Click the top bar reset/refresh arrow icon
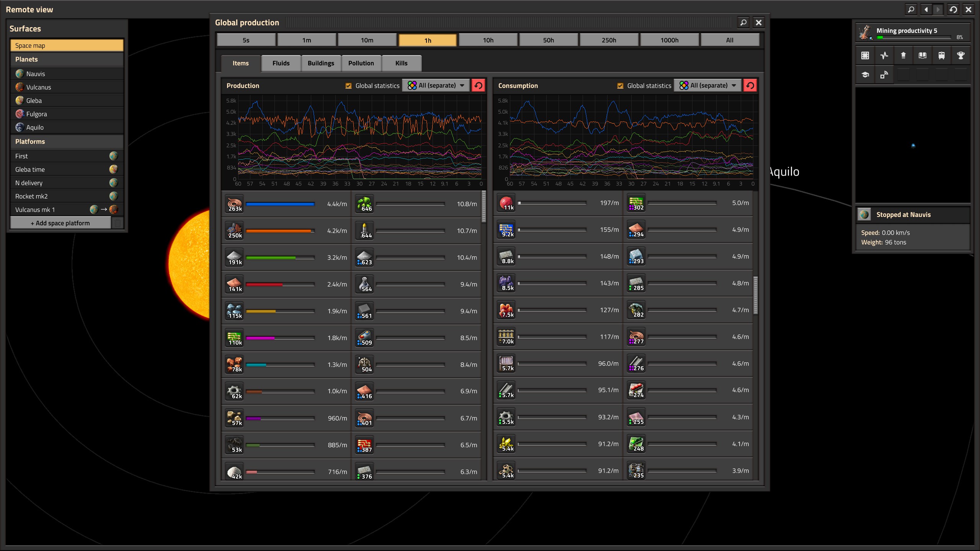The image size is (980, 551). click(953, 10)
